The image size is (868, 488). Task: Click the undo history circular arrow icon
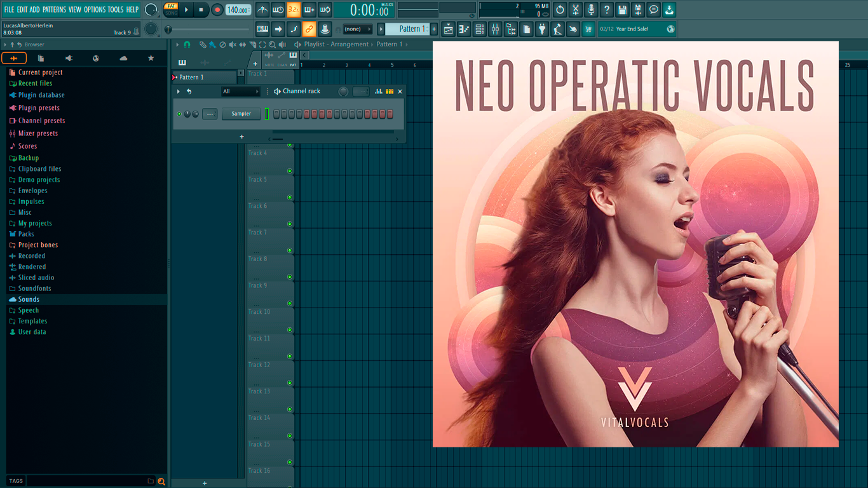(x=560, y=10)
